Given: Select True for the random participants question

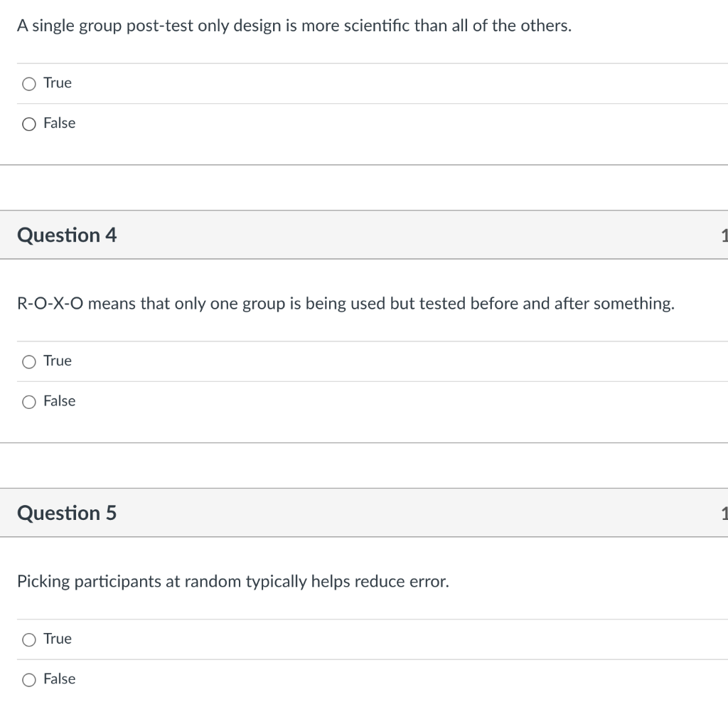Looking at the screenshot, I should pyautogui.click(x=28, y=639).
